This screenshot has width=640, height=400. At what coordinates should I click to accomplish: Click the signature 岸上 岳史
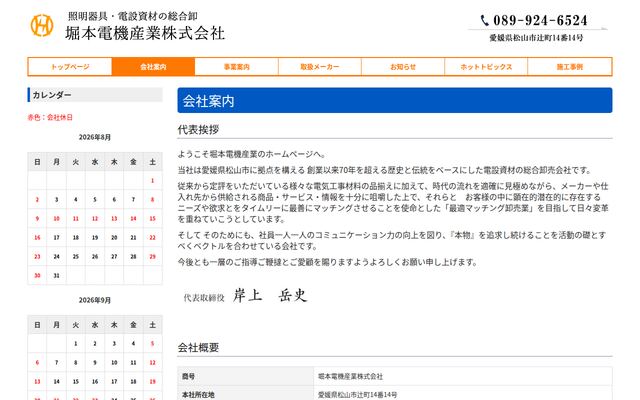pos(270,295)
